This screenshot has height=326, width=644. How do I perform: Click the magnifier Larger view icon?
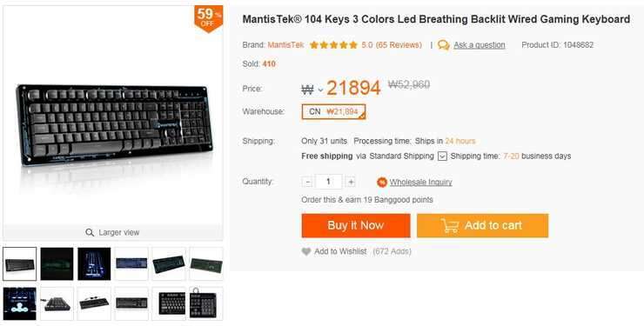[90, 232]
